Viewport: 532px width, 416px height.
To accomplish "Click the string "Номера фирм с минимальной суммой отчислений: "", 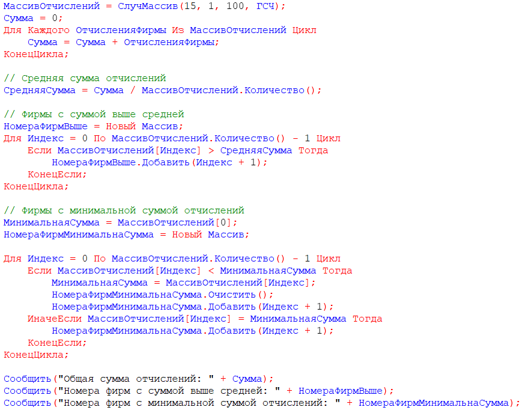I will 199,403.
